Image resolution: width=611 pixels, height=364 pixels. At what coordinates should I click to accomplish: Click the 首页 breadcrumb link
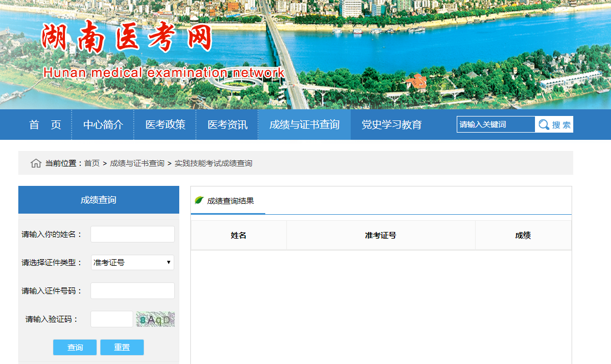coord(92,163)
